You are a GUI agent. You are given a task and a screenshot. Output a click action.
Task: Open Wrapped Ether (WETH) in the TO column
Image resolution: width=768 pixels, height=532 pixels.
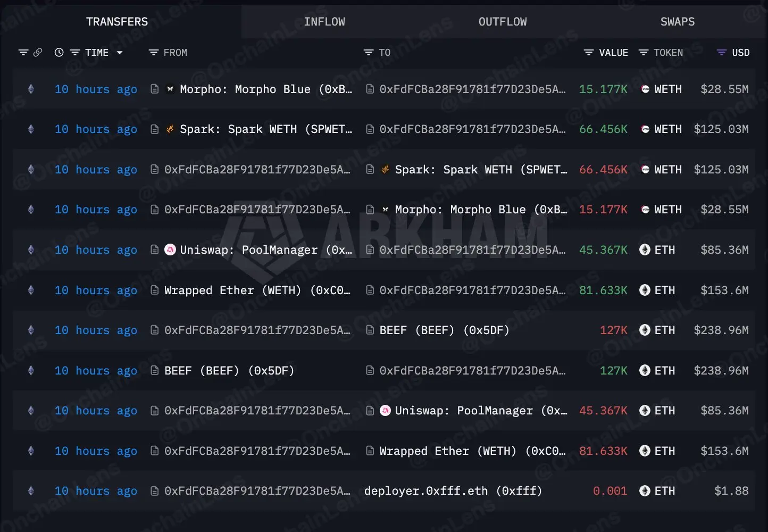(473, 451)
